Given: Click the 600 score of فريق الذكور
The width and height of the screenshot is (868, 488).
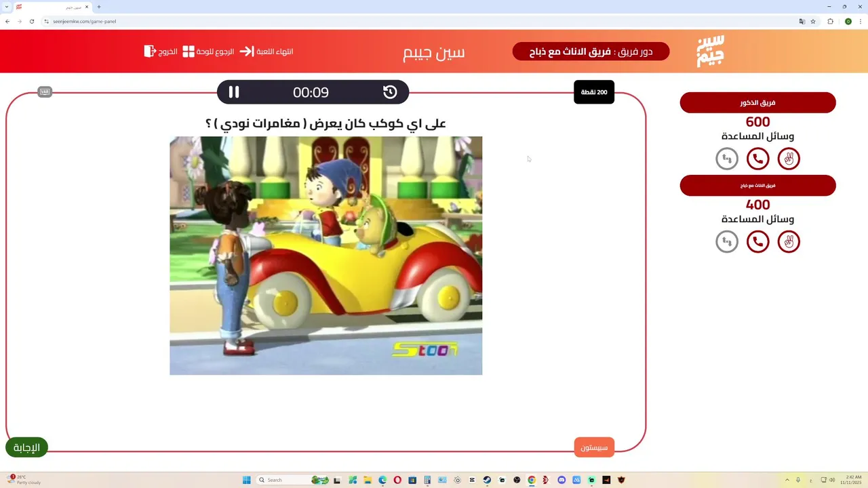Looking at the screenshot, I should click(757, 122).
